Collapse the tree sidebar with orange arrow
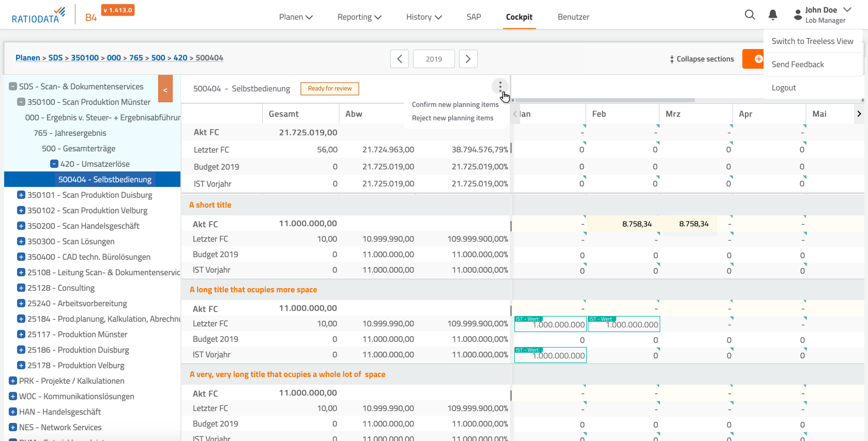Image resolution: width=868 pixels, height=441 pixels. click(x=165, y=89)
